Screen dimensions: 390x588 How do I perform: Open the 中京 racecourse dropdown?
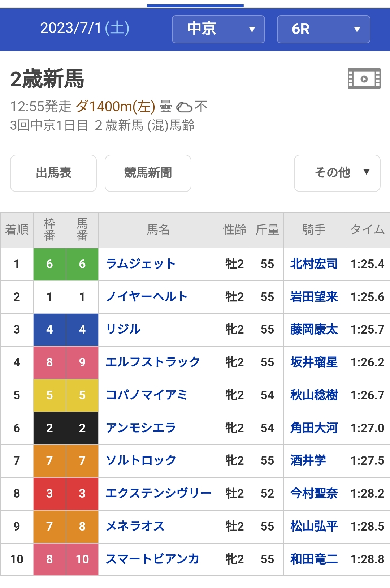pyautogui.click(x=218, y=29)
